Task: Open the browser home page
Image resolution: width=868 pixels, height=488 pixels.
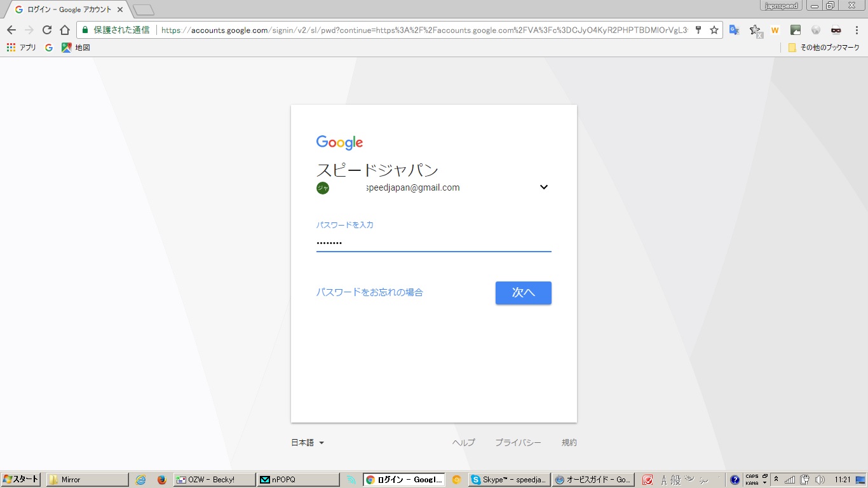Action: pos(64,30)
